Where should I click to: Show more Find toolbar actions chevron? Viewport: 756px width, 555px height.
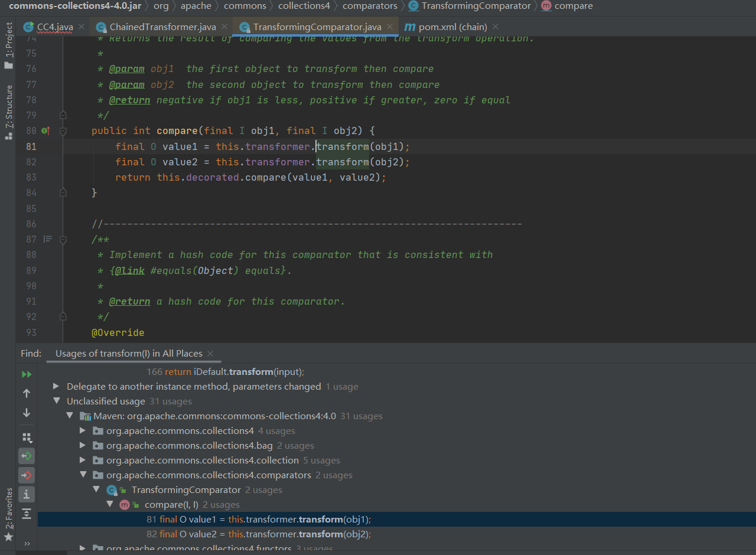tap(27, 543)
